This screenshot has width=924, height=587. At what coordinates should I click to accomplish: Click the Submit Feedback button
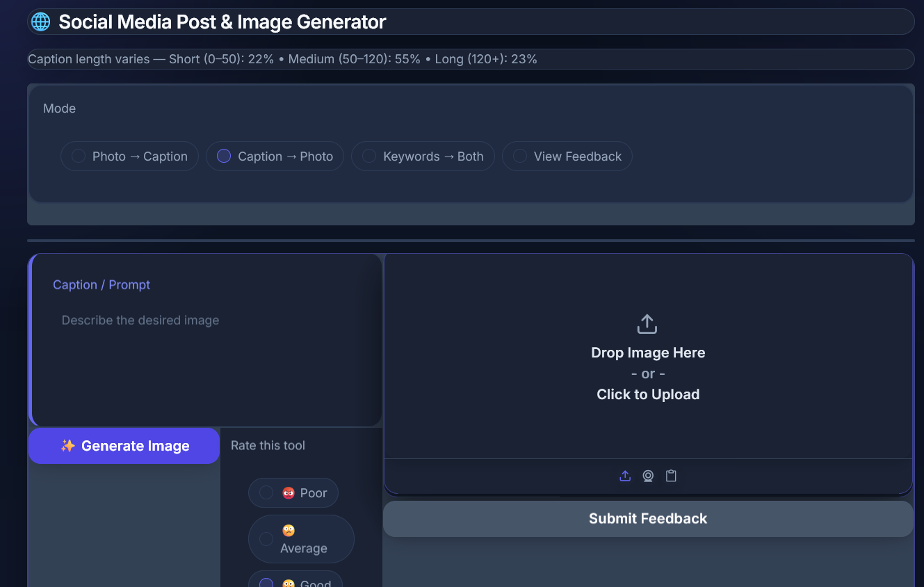[648, 519]
